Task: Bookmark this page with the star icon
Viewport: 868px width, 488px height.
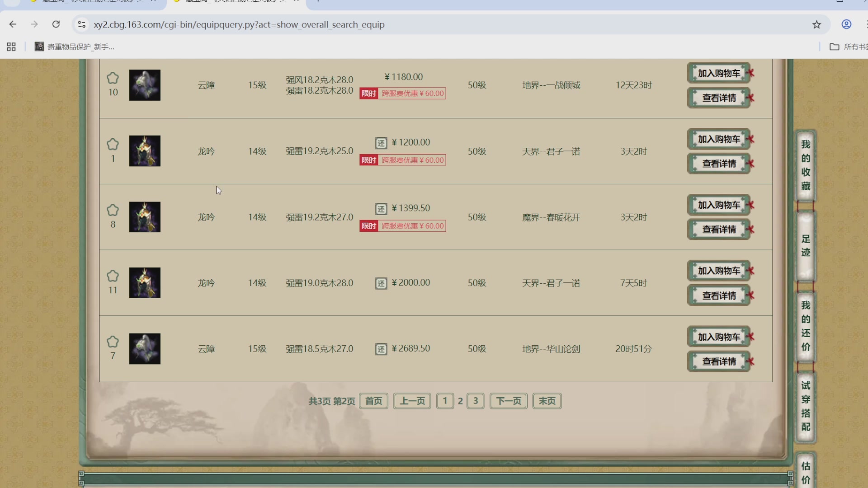Action: pyautogui.click(x=816, y=24)
